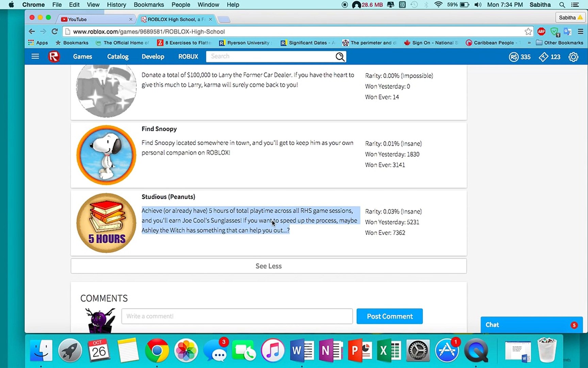
Task: Open Microsoft OneNote from the dock
Action: (x=331, y=350)
